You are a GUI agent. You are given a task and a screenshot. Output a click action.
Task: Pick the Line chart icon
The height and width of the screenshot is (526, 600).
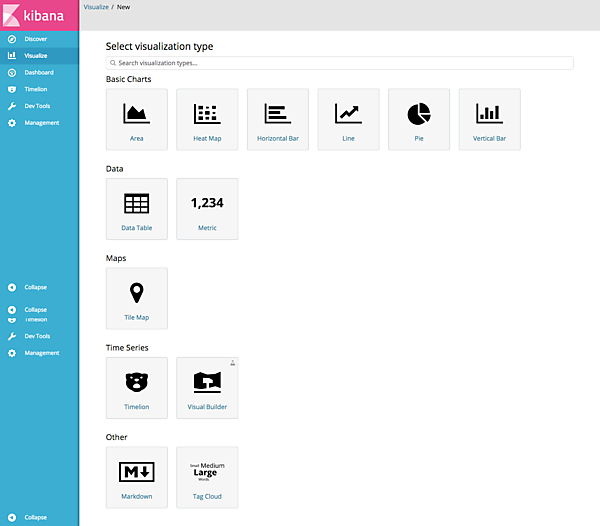[x=348, y=113]
